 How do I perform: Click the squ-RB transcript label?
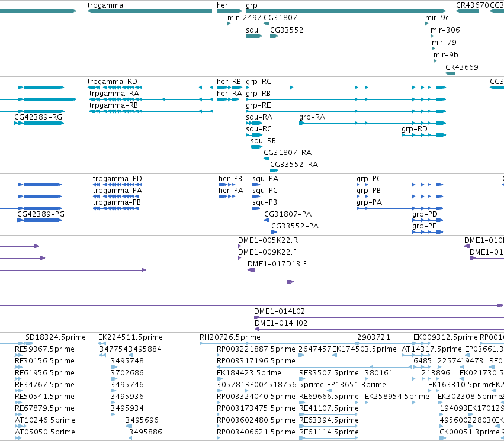[x=263, y=141]
